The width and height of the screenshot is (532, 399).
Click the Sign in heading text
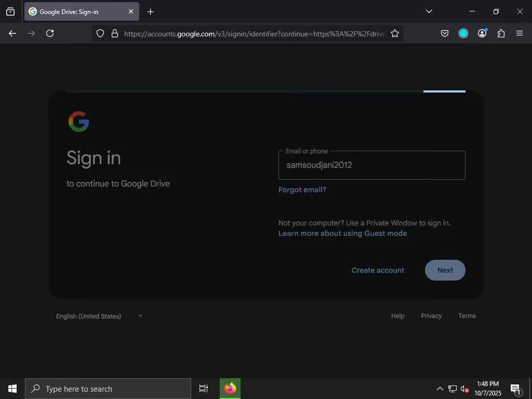(x=94, y=158)
